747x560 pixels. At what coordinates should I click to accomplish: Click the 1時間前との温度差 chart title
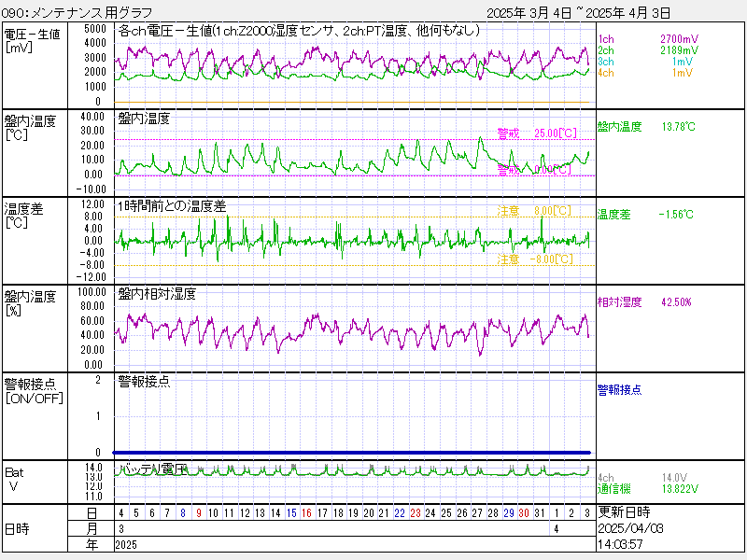click(x=172, y=205)
